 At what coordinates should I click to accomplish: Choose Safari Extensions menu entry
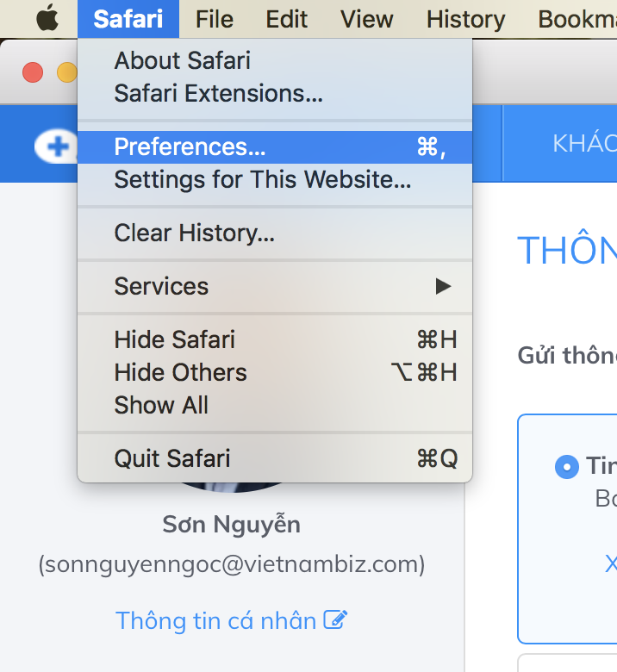point(218,93)
